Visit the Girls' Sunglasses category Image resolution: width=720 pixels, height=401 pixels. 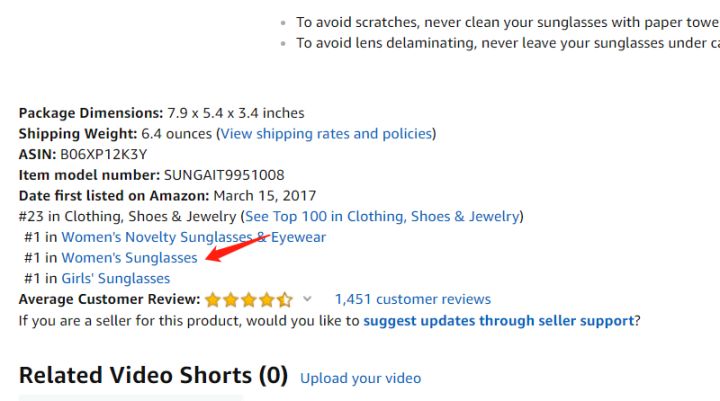[115, 278]
